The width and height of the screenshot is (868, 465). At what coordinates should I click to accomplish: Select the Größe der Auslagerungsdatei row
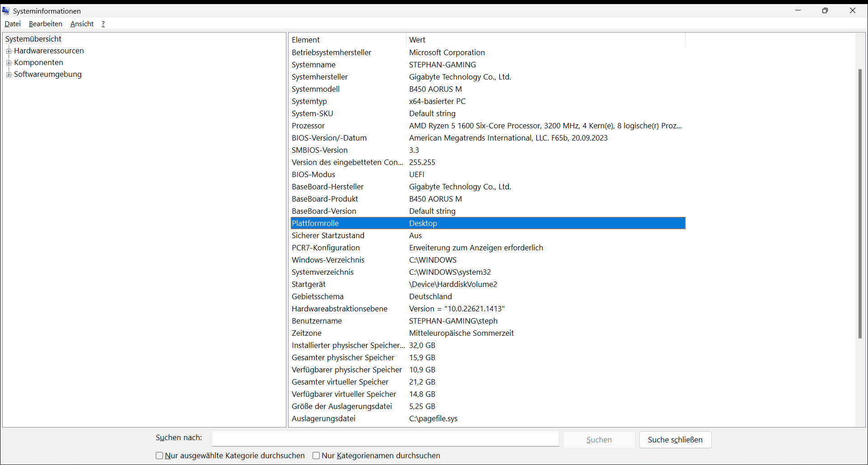[x=488, y=406]
